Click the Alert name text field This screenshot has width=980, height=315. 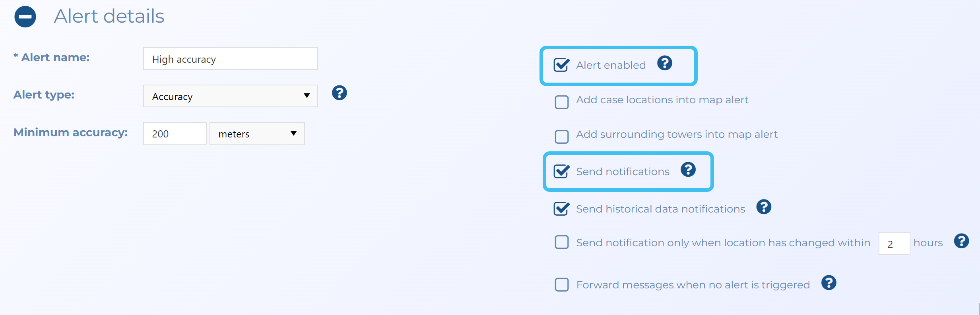(x=230, y=59)
